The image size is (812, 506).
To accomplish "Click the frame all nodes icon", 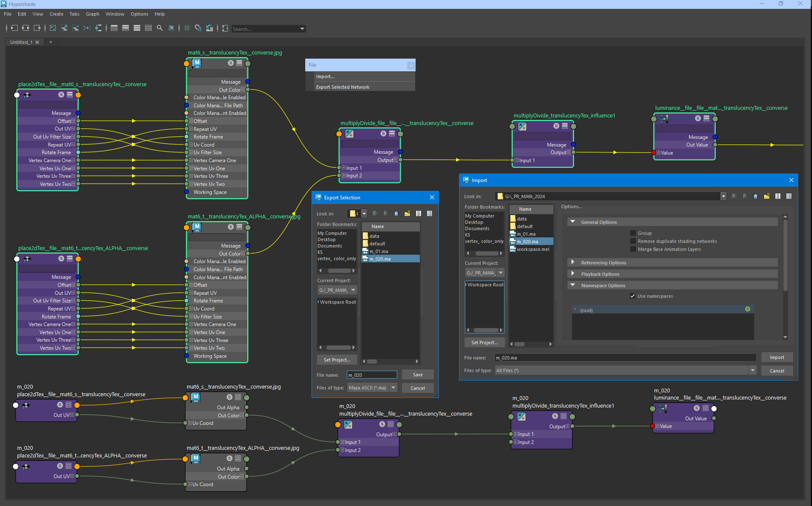I will click(53, 28).
